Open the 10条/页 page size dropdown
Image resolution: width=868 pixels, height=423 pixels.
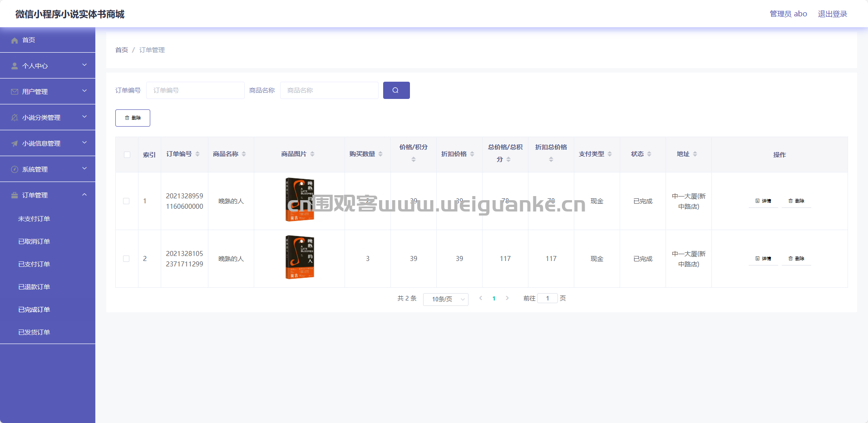(445, 299)
